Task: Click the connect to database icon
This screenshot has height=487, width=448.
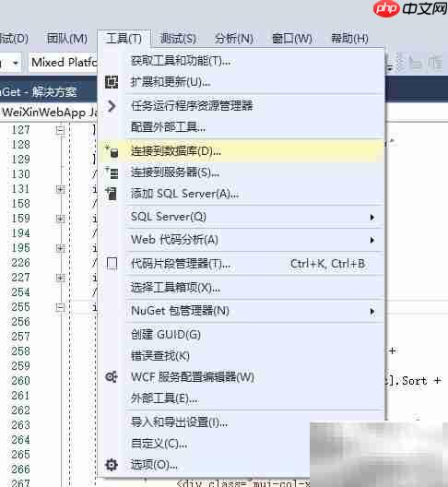Action: [x=112, y=151]
